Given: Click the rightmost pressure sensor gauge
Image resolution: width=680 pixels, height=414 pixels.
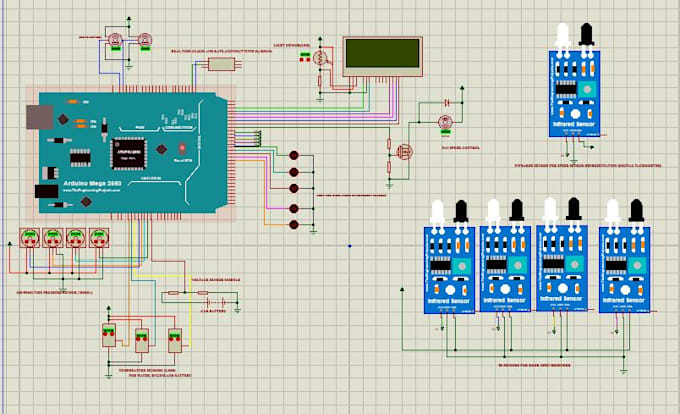Looking at the screenshot, I should (x=99, y=238).
